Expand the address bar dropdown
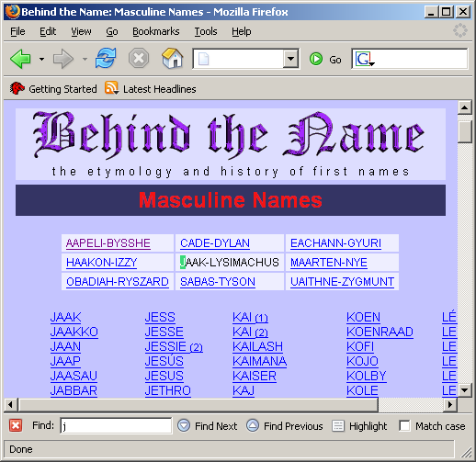Viewport: 476px width, 462px height. (290, 59)
